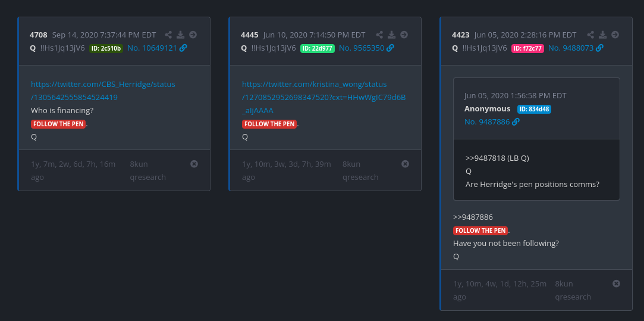This screenshot has height=321, width=644.
Task: Share post 4423
Action: [590, 35]
